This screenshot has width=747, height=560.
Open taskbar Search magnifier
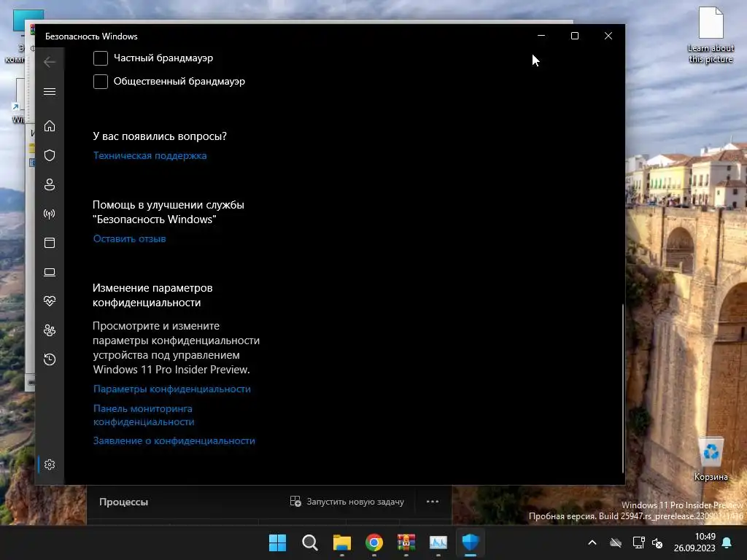(309, 542)
